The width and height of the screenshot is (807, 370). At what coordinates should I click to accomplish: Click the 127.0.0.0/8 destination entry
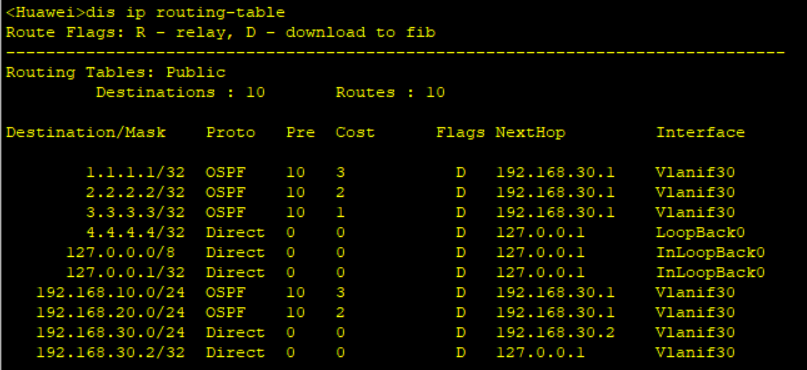(x=126, y=253)
